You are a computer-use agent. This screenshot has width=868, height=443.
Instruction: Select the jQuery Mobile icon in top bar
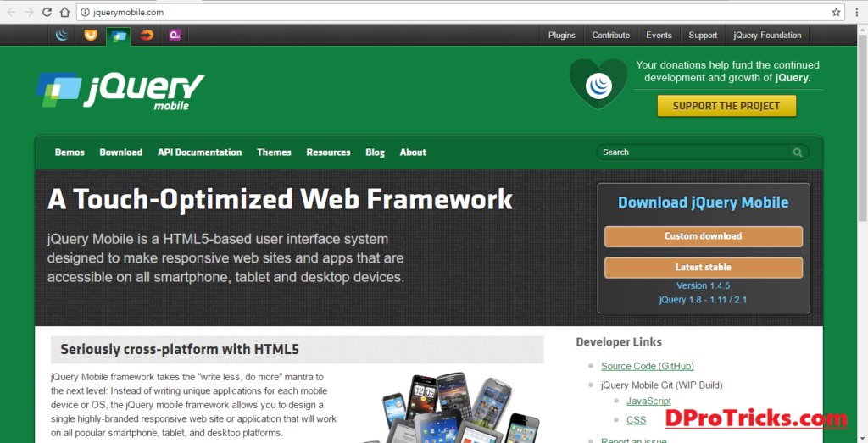pos(119,36)
